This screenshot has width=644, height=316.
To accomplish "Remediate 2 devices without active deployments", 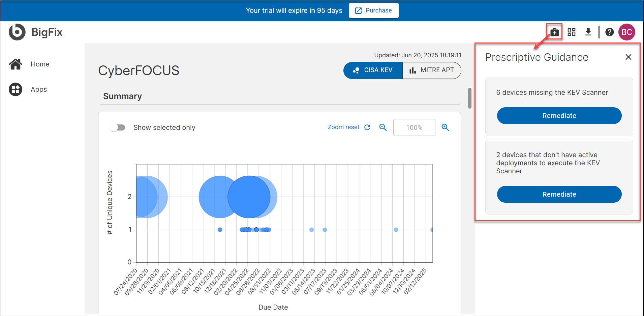I will (x=559, y=194).
